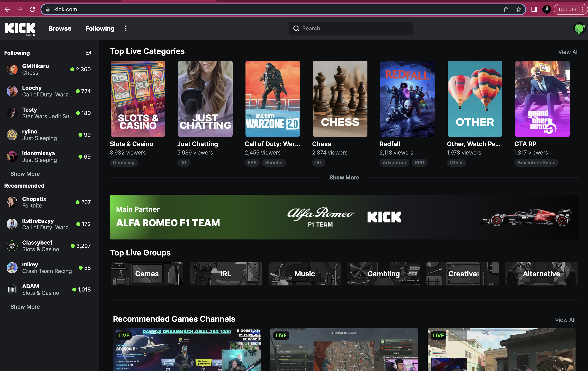This screenshot has height=371, width=588.
Task: Expand Show More below Top Live Categories
Action: pyautogui.click(x=344, y=178)
